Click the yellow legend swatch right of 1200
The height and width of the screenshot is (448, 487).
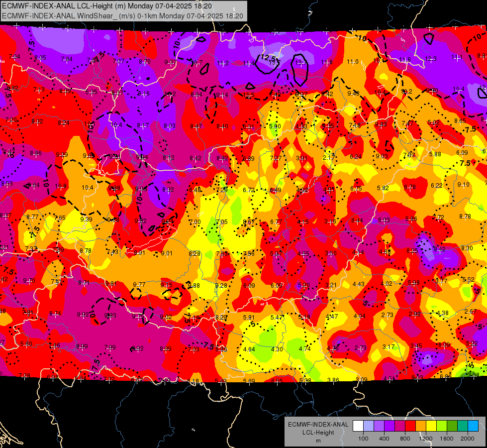431,426
